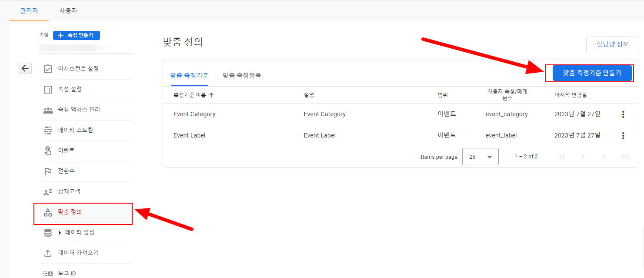Open the items per page dropdown
The height and width of the screenshot is (278, 644).
point(480,156)
